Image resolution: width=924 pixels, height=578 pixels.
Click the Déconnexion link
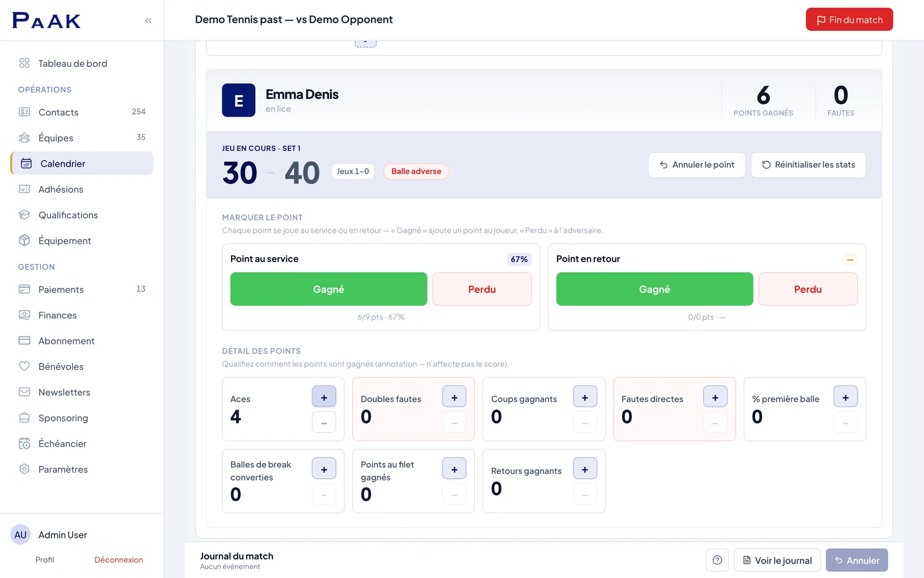pos(118,560)
